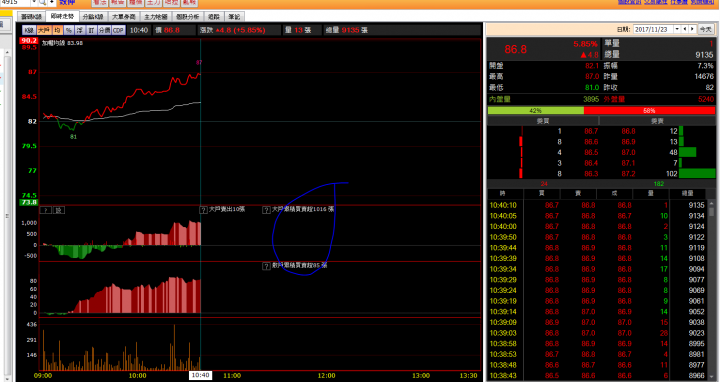Toggle the CDP indicator button

pos(118,30)
